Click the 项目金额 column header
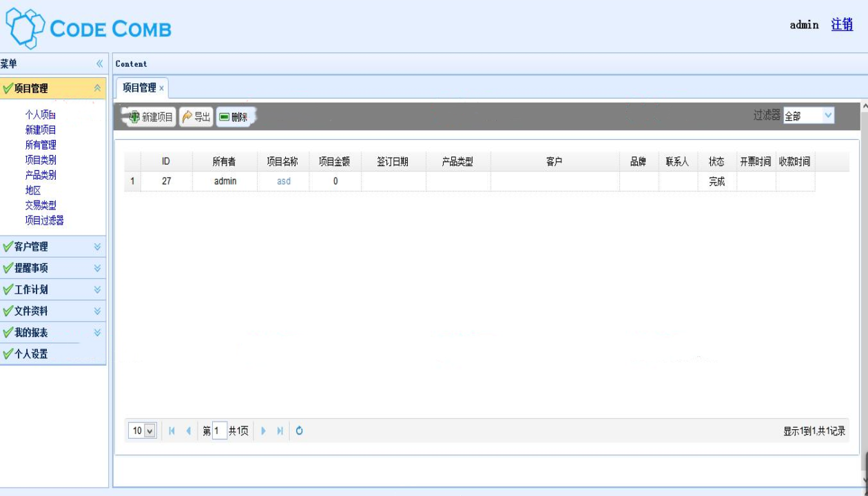The width and height of the screenshot is (868, 496). [335, 162]
